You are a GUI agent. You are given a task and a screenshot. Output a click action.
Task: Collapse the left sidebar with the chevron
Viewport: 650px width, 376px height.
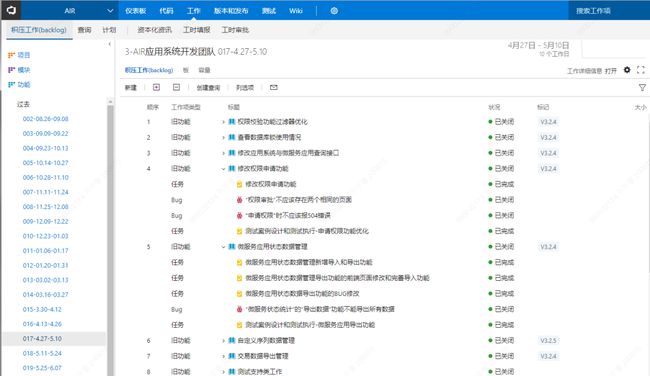pyautogui.click(x=109, y=44)
